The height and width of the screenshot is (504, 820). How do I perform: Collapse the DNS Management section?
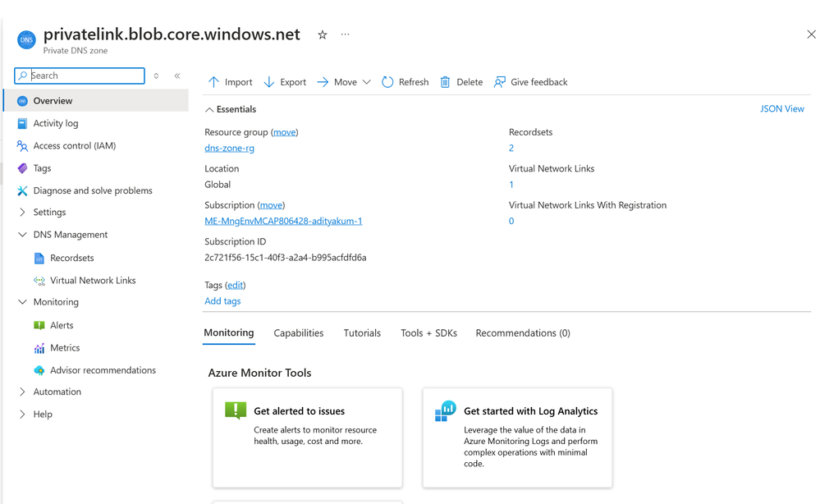tap(22, 235)
